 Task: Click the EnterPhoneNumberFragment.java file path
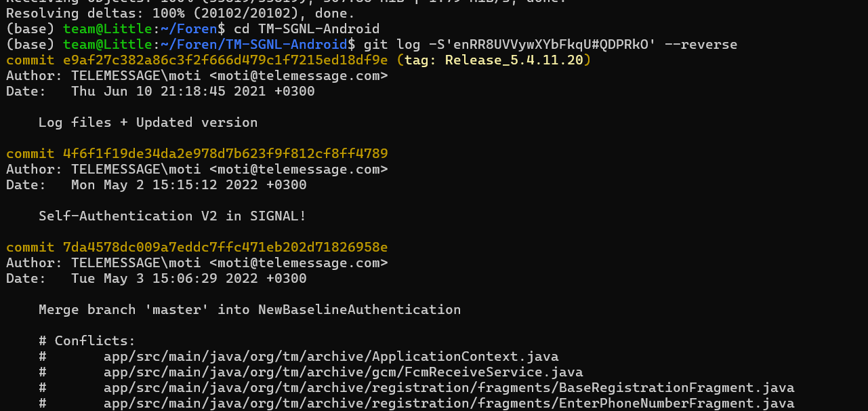[x=449, y=403]
